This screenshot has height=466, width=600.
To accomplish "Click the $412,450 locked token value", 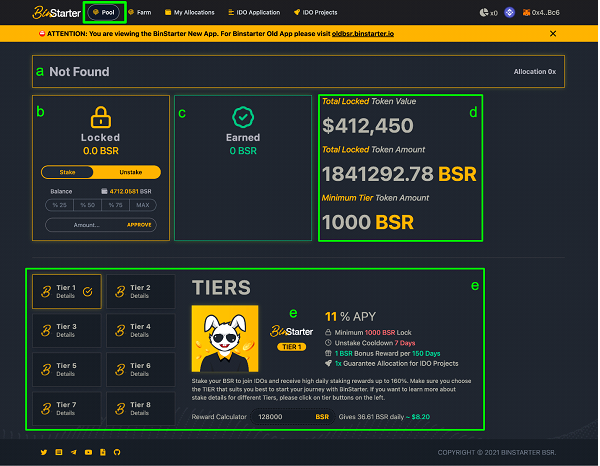I will tap(368, 125).
